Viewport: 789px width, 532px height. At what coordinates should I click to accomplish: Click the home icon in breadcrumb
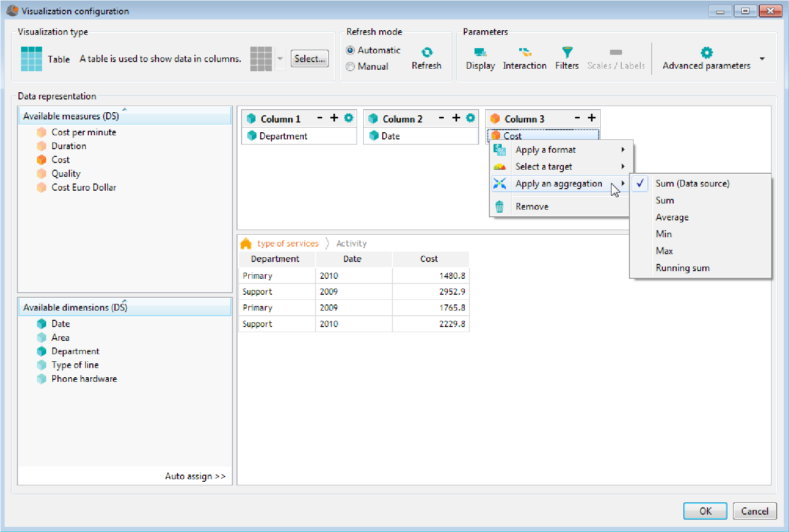pos(246,243)
